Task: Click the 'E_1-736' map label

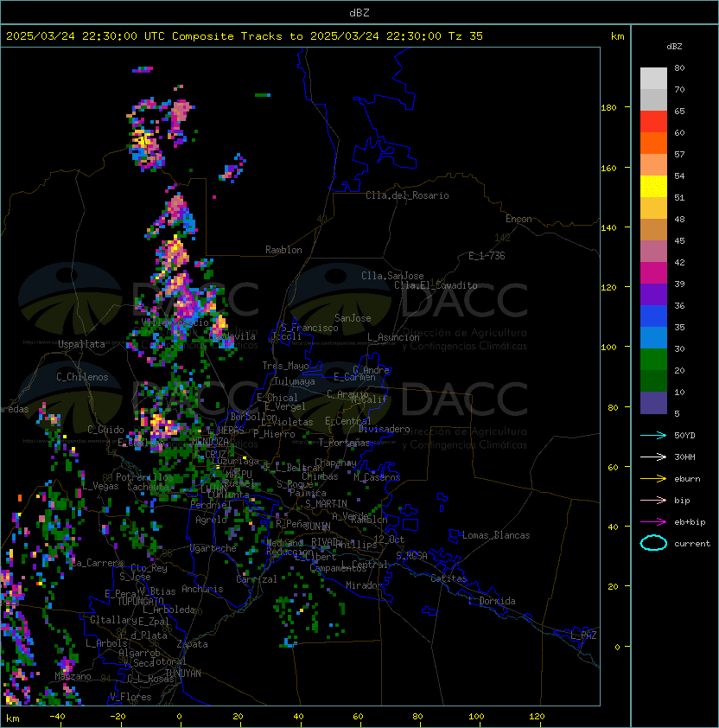Action: click(x=487, y=256)
